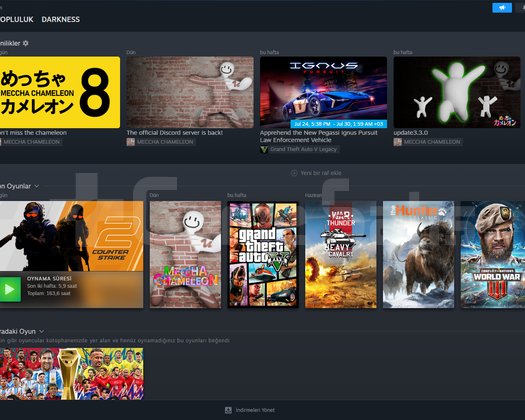This screenshot has width=525, height=420.
Task: Play Counter-Strike 2 with green play button
Action: pyautogui.click(x=10, y=289)
